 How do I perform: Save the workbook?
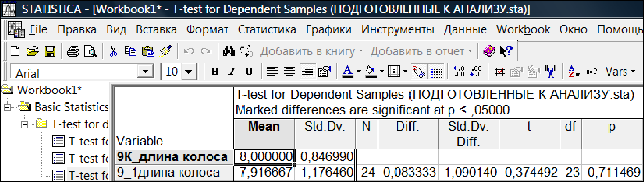point(50,51)
